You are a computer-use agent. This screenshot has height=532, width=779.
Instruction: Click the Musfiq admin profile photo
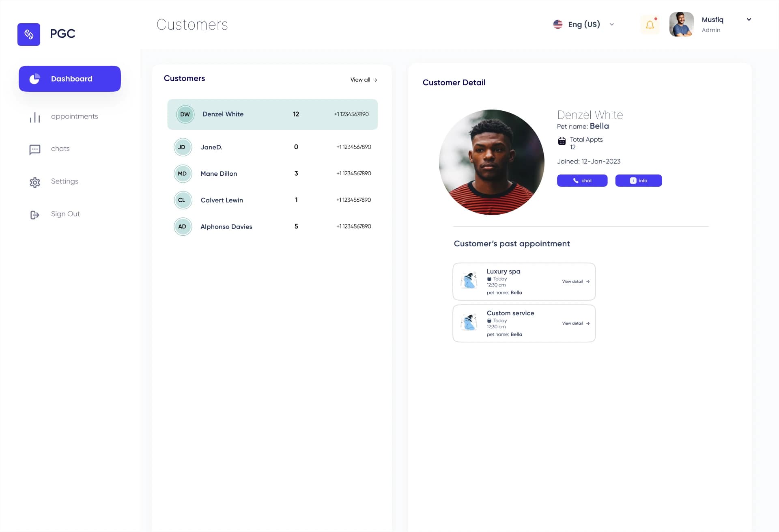tap(681, 24)
